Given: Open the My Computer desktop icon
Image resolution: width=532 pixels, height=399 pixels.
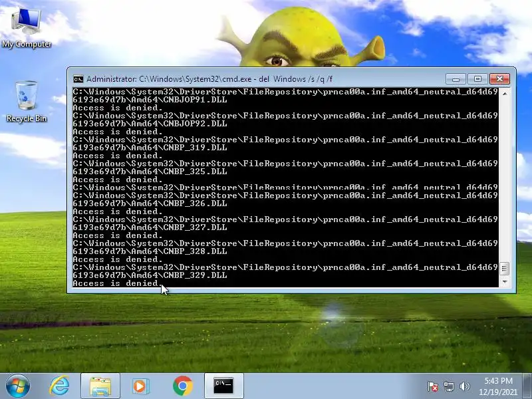Looking at the screenshot, I should [x=27, y=28].
